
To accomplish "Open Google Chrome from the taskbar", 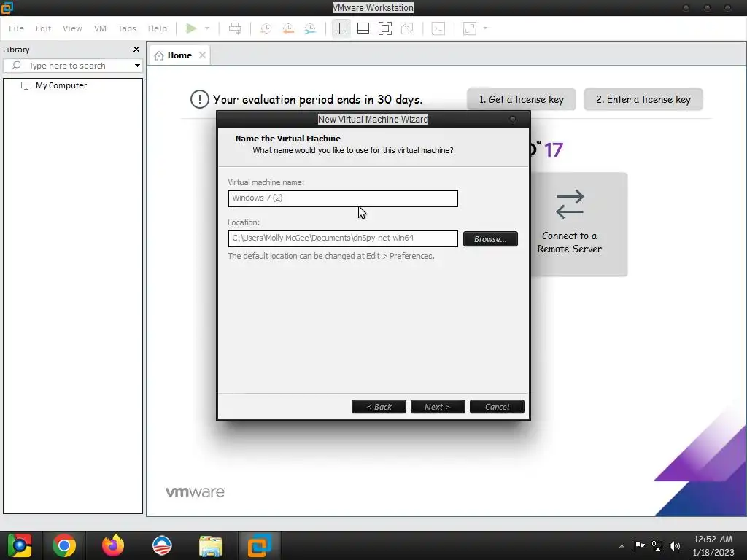I will [64, 545].
